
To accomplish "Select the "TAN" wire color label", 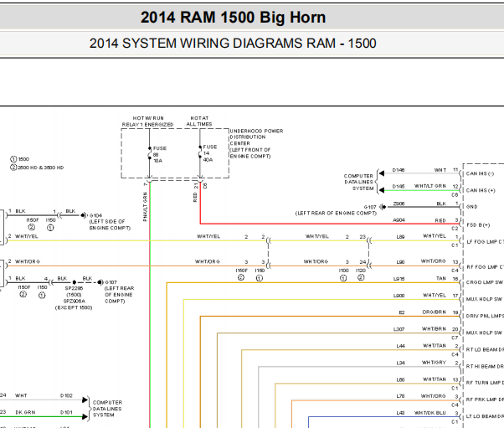I will (x=441, y=278).
